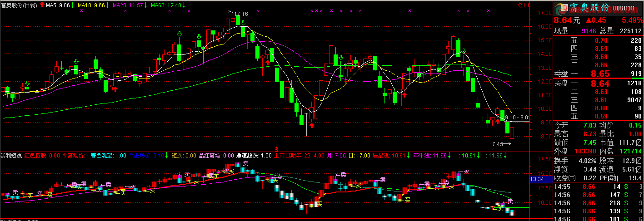Click the 卖盘 best ask price 8.65

coord(599,74)
